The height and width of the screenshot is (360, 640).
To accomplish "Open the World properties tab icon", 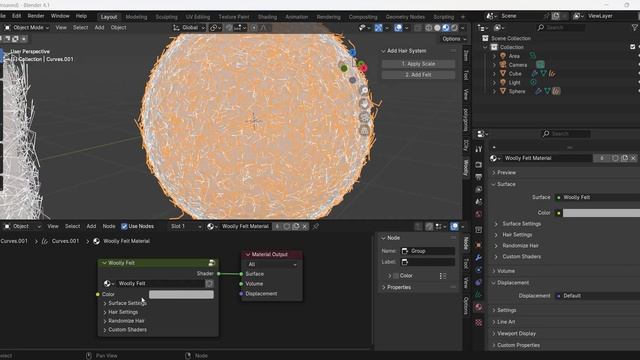I will pyautogui.click(x=479, y=214).
